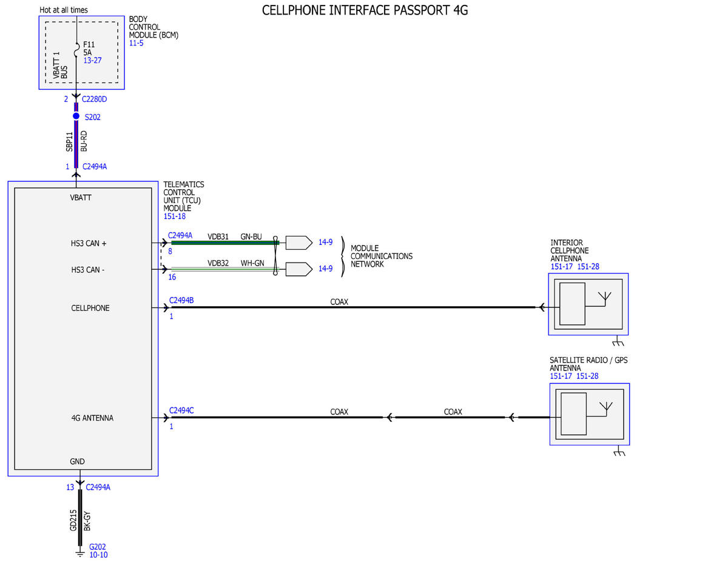The height and width of the screenshot is (562, 728).
Task: Click the C2494A link beside HS3 CAN + pin 8
Action: (x=180, y=235)
